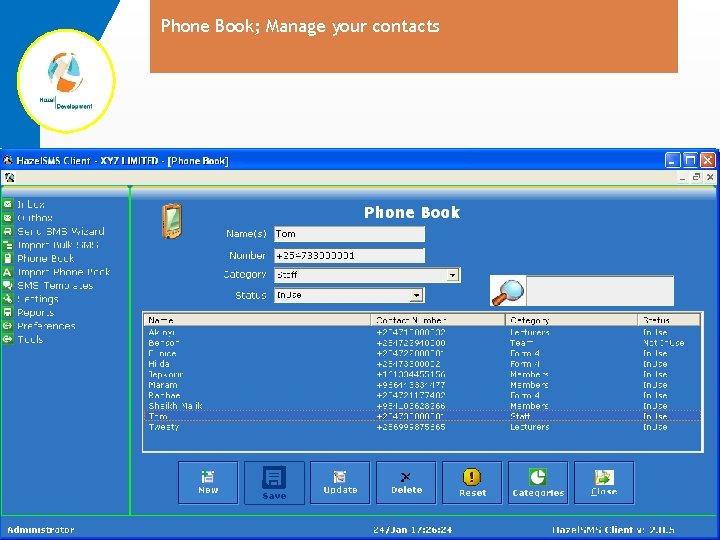Viewport: 720px width, 540px height.
Task: Click Not In Use status in Benson row
Action: (x=664, y=343)
